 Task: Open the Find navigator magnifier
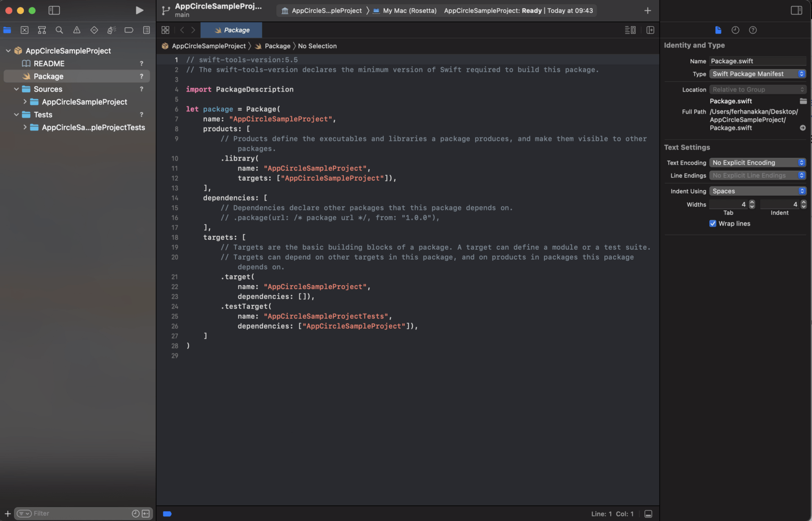coord(59,30)
